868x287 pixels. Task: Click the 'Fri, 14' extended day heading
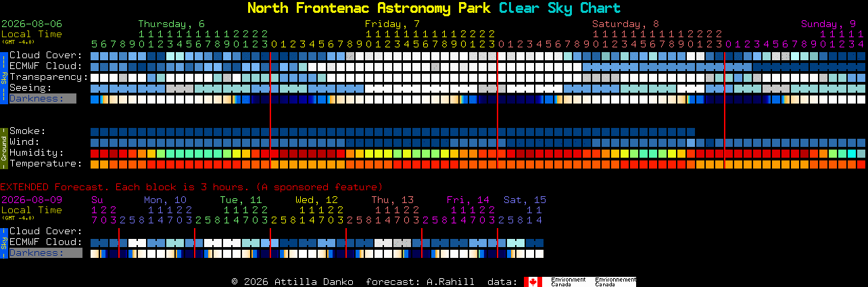[468, 200]
